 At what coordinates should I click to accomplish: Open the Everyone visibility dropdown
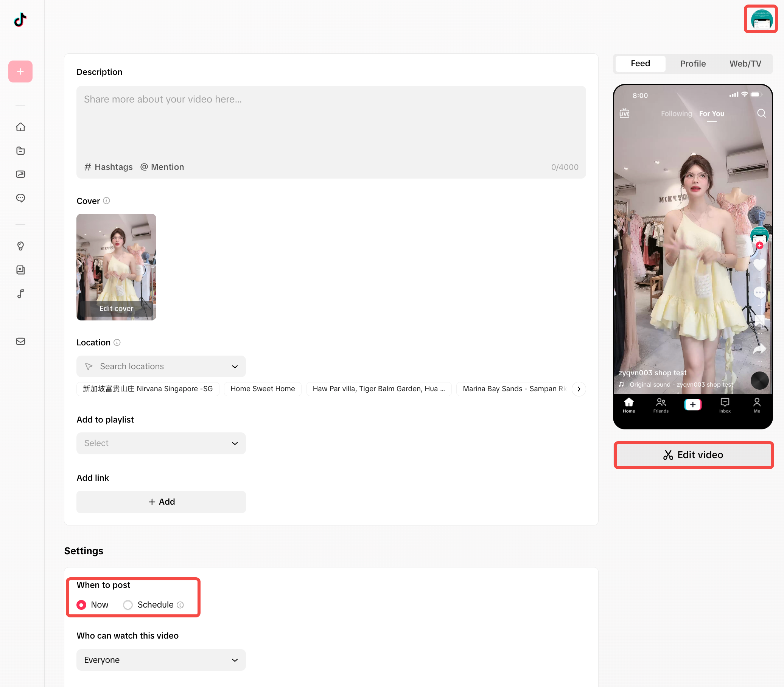pyautogui.click(x=161, y=660)
